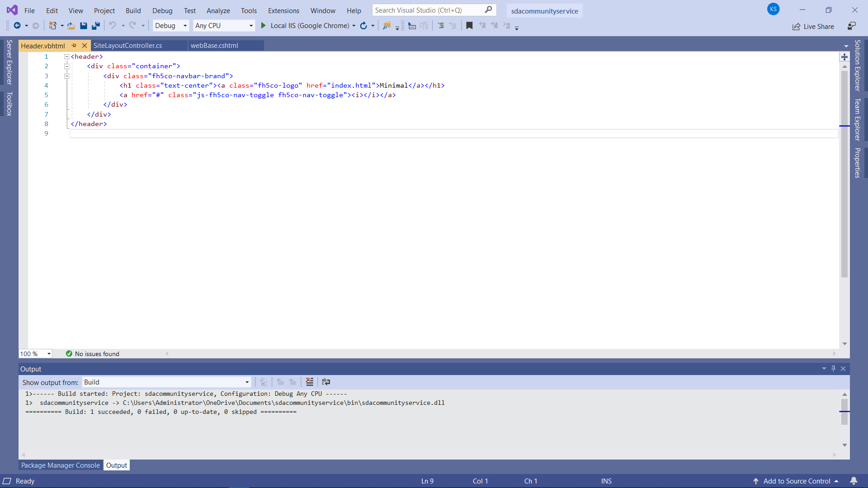Toggle word wrap in the Output window
This screenshot has height=488, width=868.
tap(326, 382)
